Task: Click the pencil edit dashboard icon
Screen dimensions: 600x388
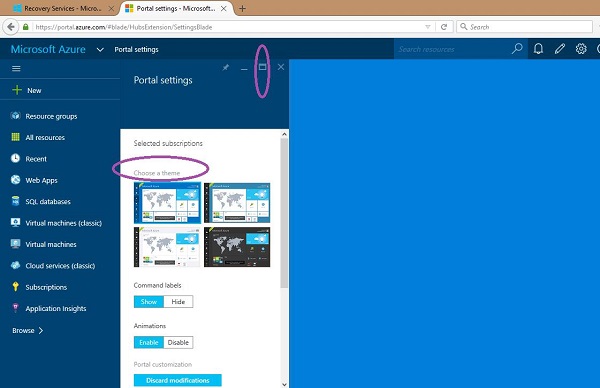Action: tap(560, 49)
